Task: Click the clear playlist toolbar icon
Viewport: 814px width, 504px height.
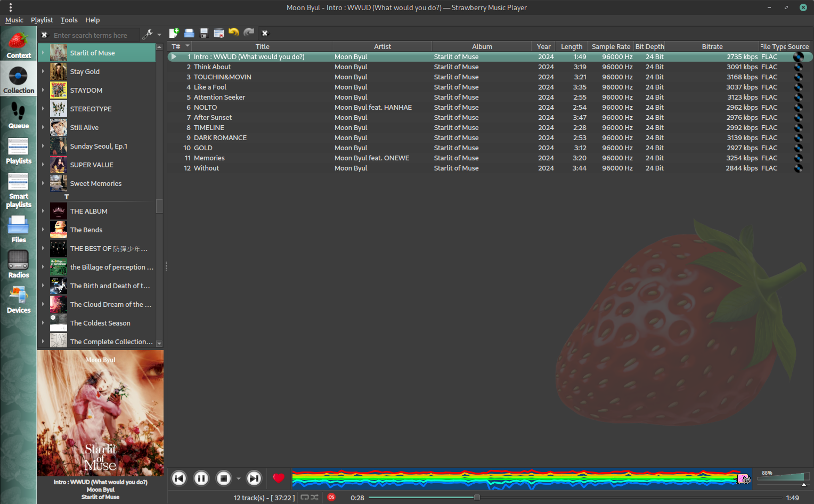Action: click(x=218, y=33)
